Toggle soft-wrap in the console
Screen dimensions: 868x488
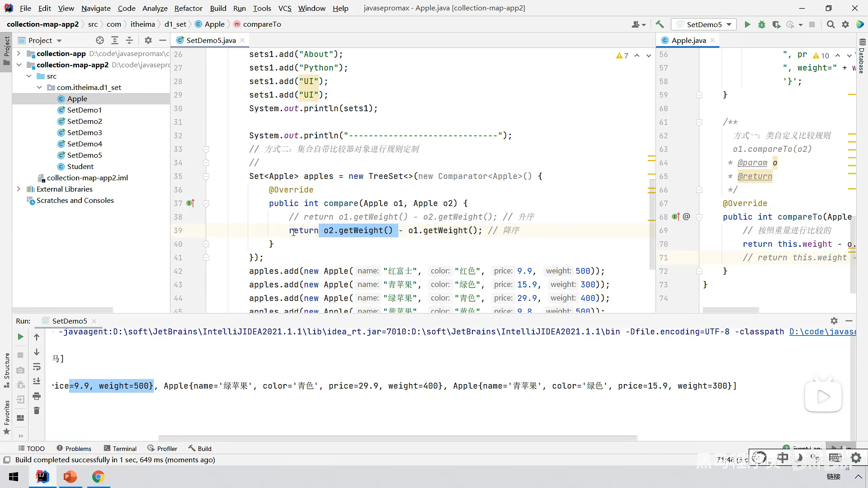pos(37,367)
